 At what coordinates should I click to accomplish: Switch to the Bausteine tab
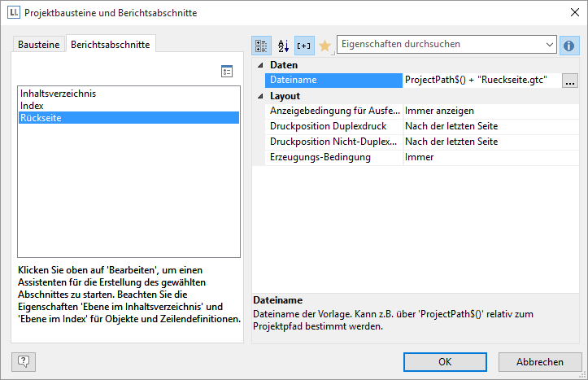point(39,45)
